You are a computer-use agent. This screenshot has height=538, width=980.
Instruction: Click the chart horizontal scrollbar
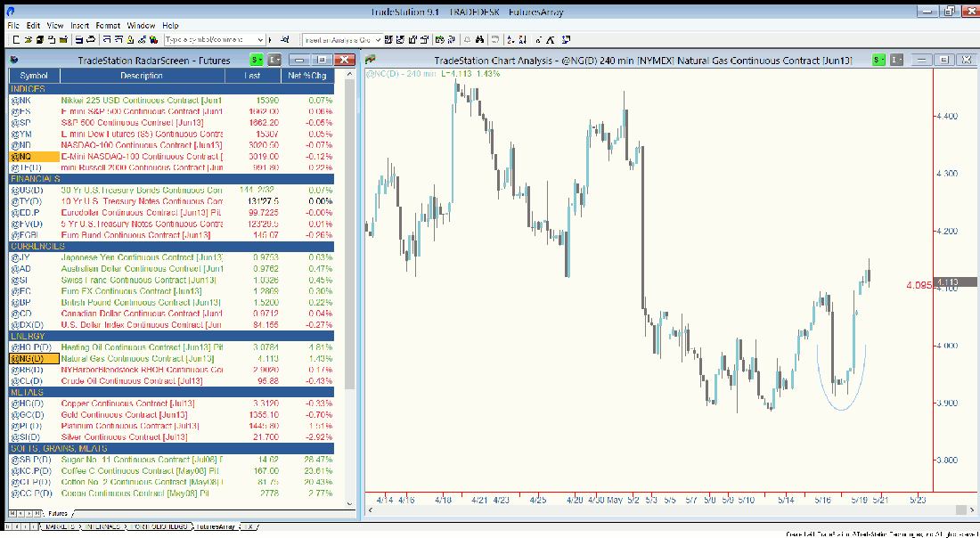[668, 510]
